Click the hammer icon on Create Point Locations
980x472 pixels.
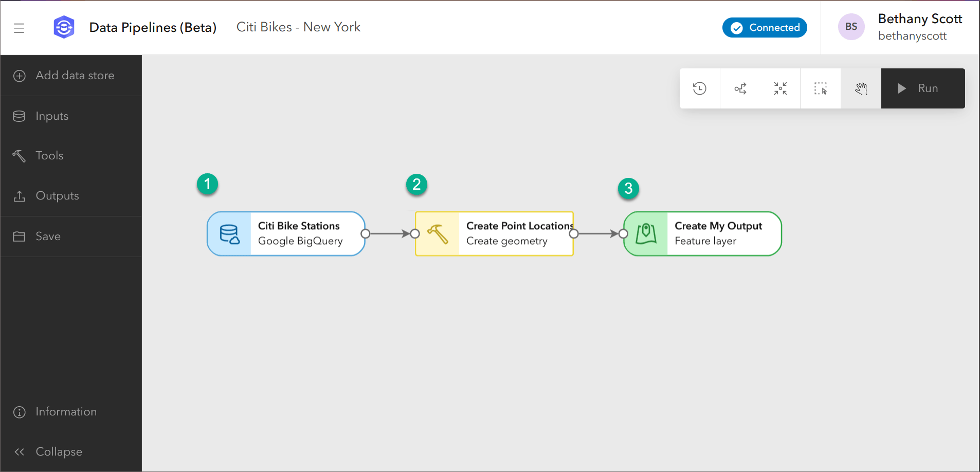438,233
